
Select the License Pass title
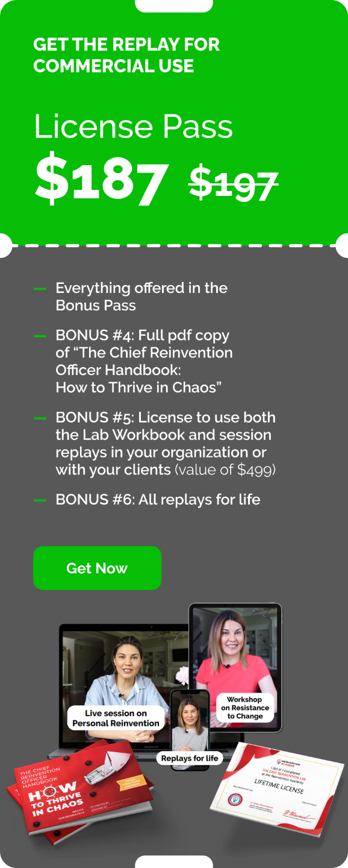pyautogui.click(x=133, y=127)
